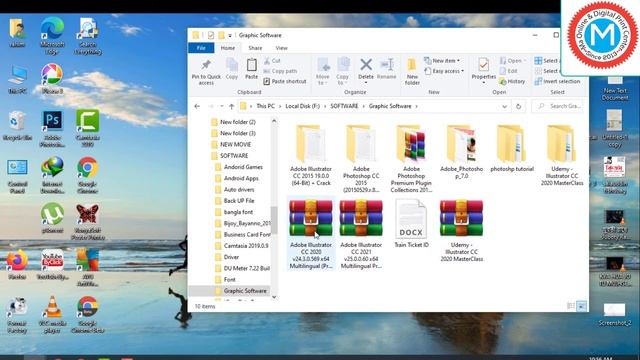The image size is (640, 360).
Task: Click SOFTWARE in address breadcrumb
Action: coord(344,106)
